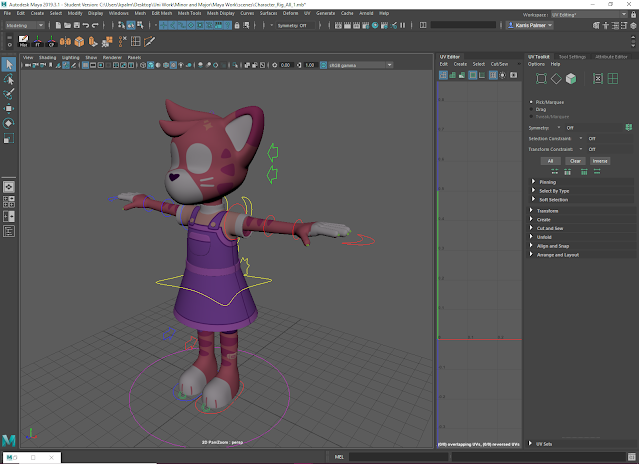Open the Deform menu
Viewport: 639px width, 464px height.
tap(291, 13)
